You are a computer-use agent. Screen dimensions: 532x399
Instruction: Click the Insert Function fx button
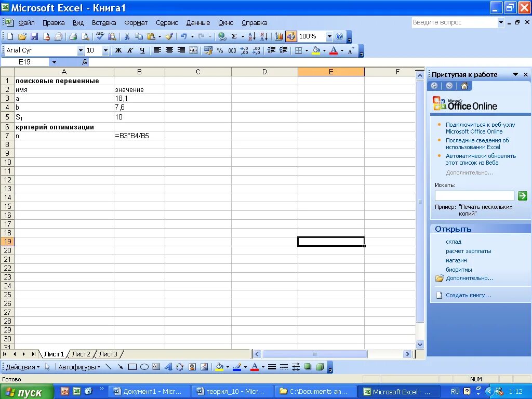coord(85,62)
